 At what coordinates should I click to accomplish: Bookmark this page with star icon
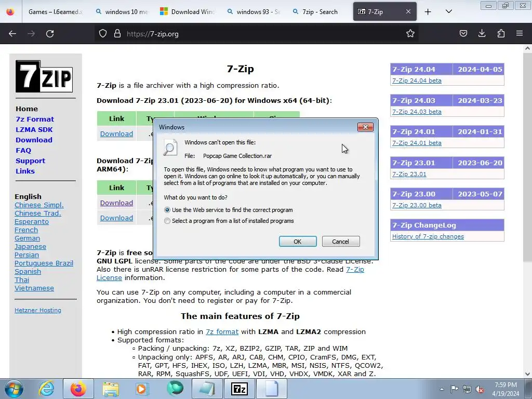(410, 33)
